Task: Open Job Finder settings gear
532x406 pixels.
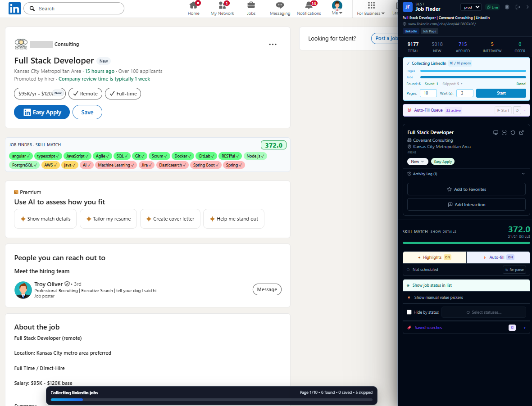Action: click(507, 7)
